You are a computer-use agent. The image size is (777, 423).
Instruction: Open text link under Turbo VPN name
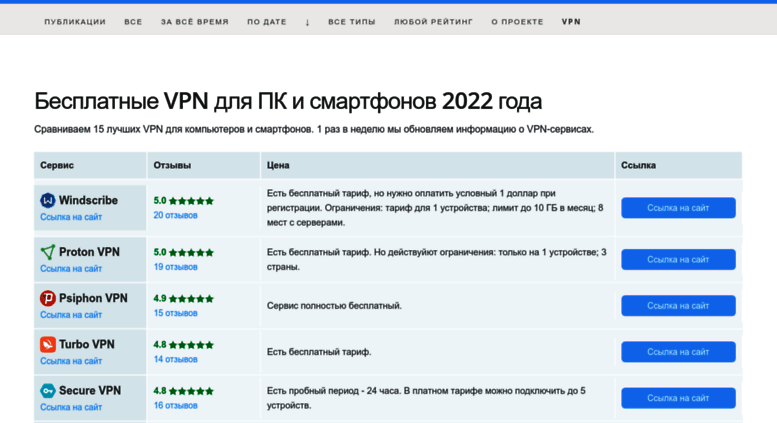(71, 361)
